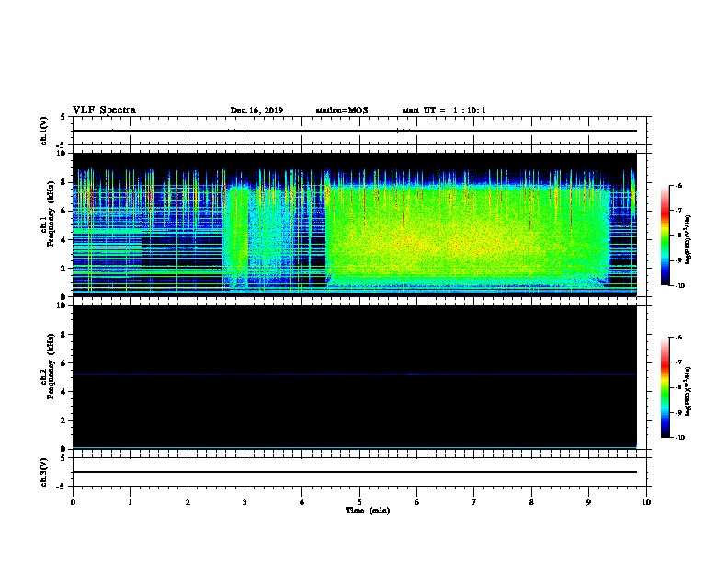This screenshot has width=728, height=563.
Task: Click the "start UT = 1 : 10: 1" text
Action: (x=444, y=110)
